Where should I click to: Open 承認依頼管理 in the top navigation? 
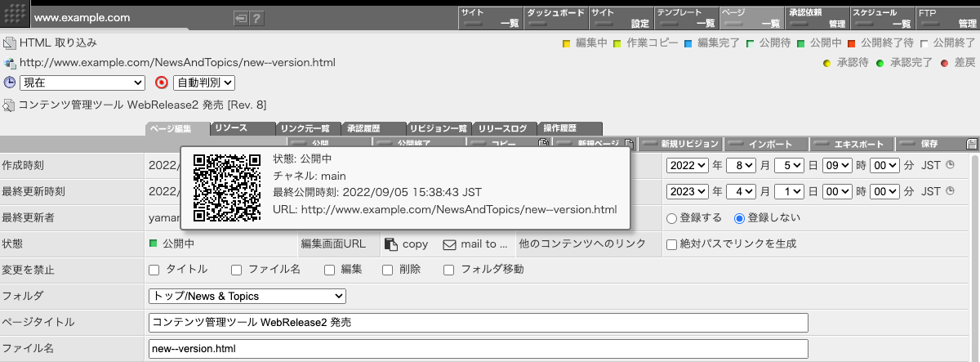coord(817,18)
